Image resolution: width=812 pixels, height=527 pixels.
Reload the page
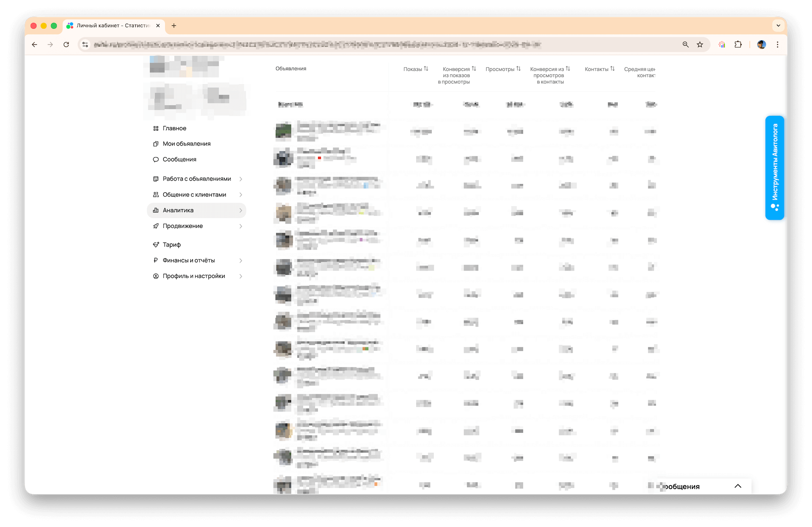click(66, 44)
